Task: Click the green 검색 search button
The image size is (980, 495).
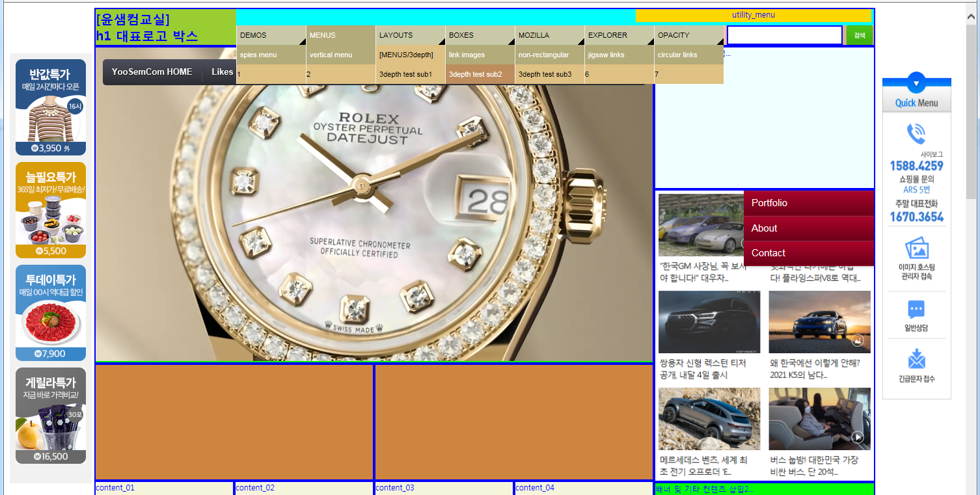Action: tap(860, 35)
